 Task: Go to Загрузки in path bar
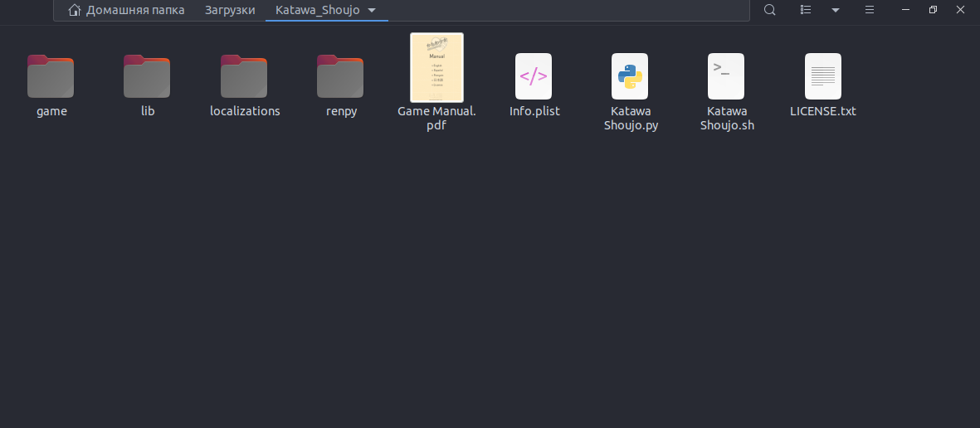[x=230, y=10]
